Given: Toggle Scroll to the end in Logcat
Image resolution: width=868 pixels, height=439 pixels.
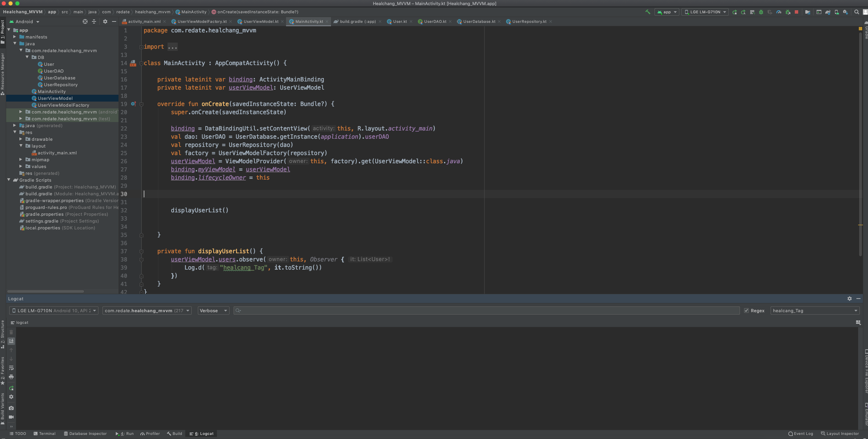Looking at the screenshot, I should [x=11, y=341].
